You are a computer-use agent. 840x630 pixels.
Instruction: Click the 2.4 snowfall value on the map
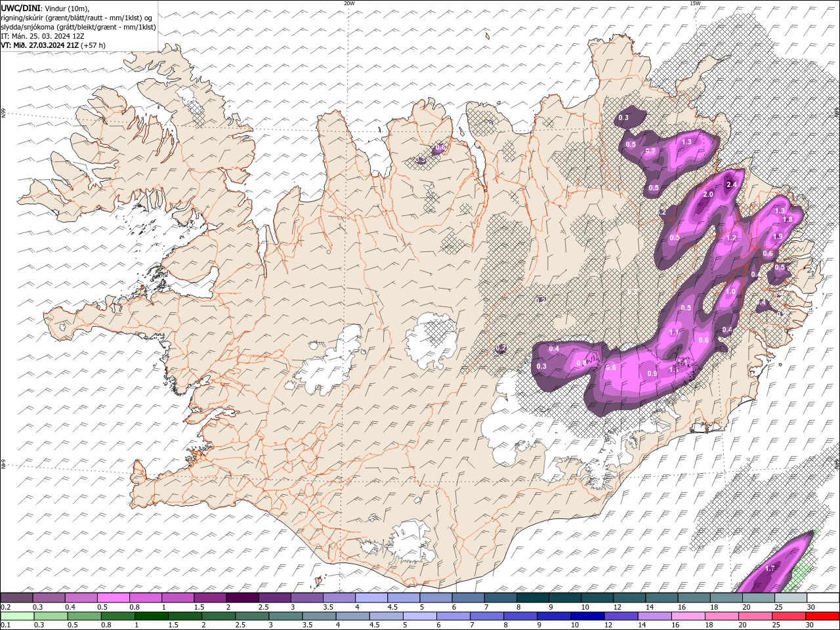732,184
